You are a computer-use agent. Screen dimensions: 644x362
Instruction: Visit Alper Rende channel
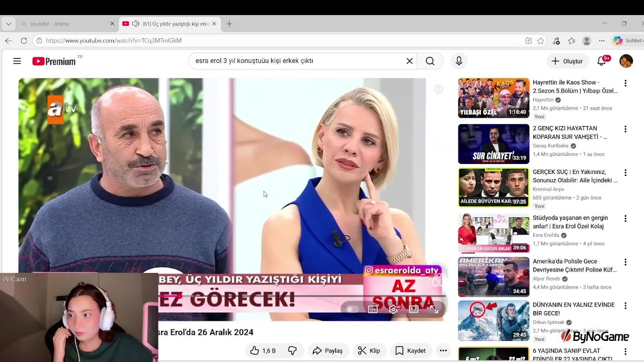(546, 279)
